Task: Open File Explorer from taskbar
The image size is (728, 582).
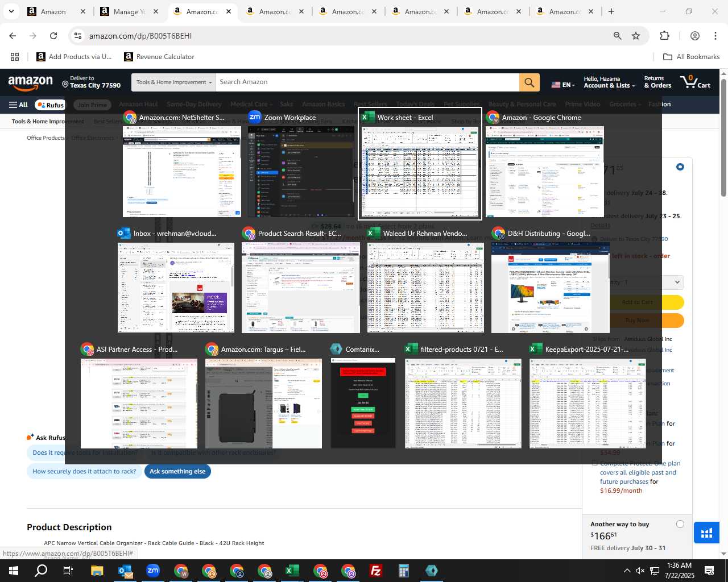Action: click(x=97, y=571)
